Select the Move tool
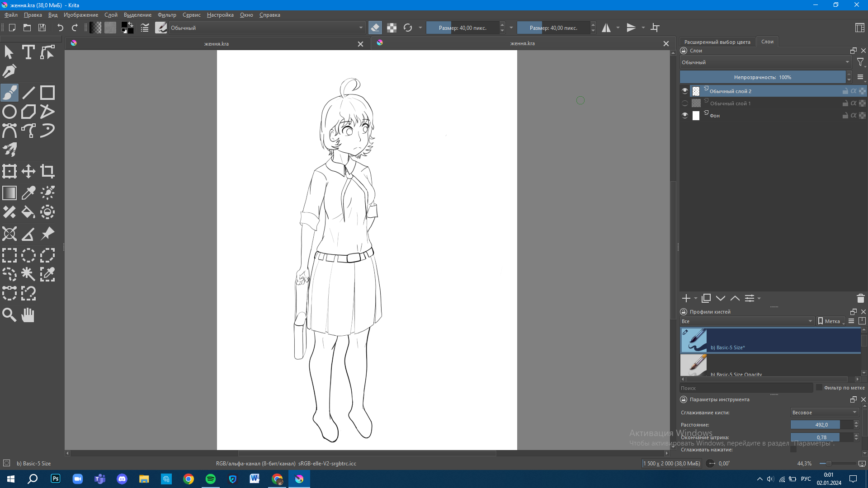868x488 pixels. 28,171
